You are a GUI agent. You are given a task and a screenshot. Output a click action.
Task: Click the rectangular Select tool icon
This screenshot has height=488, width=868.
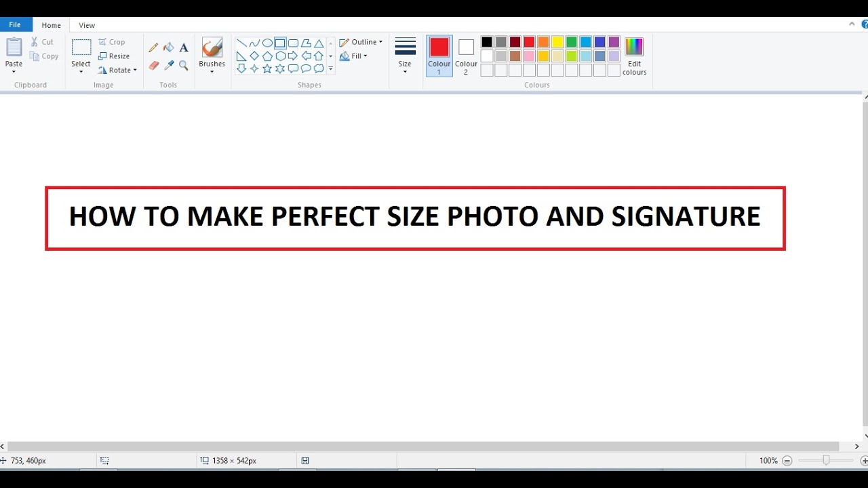(81, 47)
